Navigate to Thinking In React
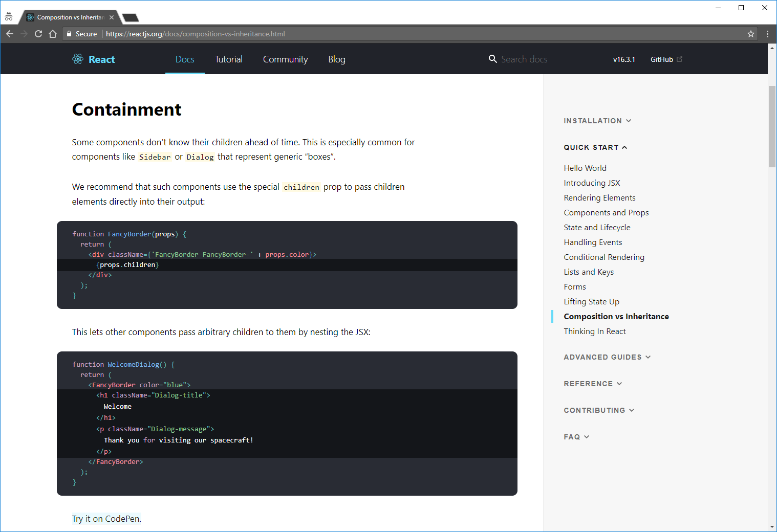 pos(595,331)
